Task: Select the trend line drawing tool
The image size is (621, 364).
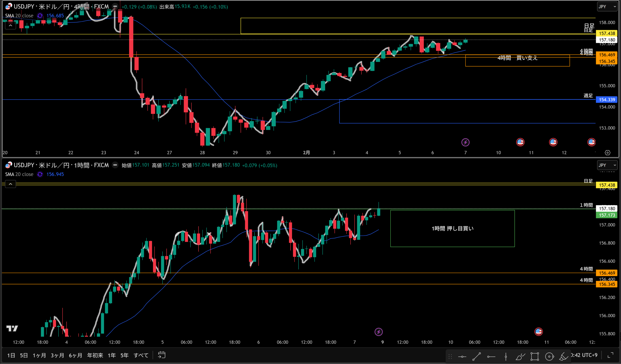Action: tap(476, 356)
